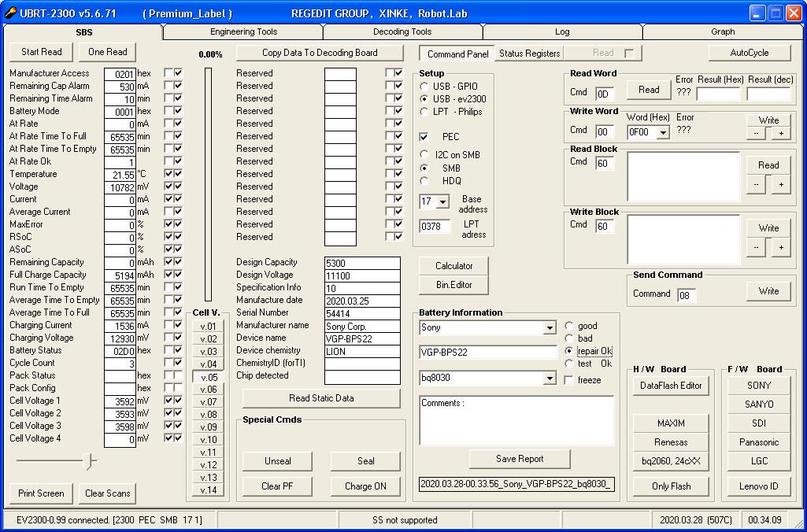Viewport: 807px width, 532px height.
Task: Click the Lenovo ID button
Action: (759, 486)
